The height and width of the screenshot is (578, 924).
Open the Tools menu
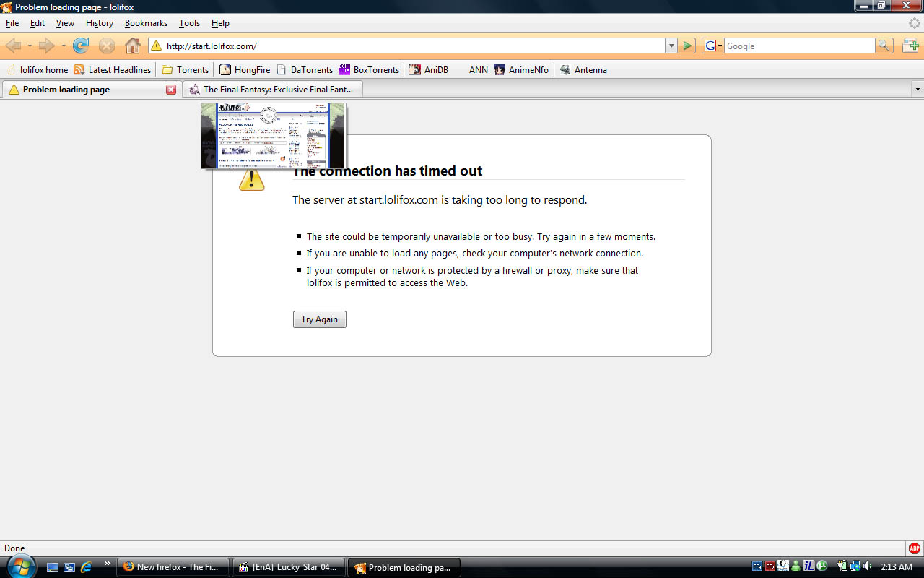189,23
